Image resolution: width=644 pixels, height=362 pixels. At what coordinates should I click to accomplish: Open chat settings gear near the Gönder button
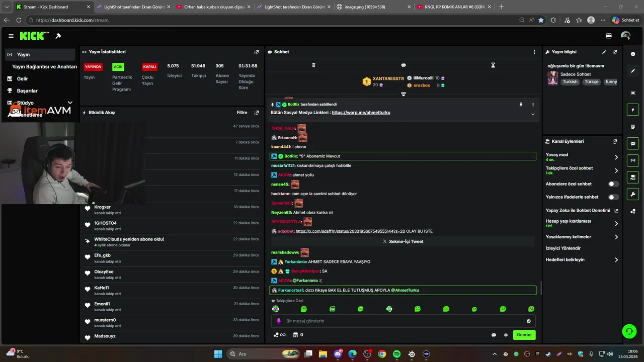click(x=506, y=335)
